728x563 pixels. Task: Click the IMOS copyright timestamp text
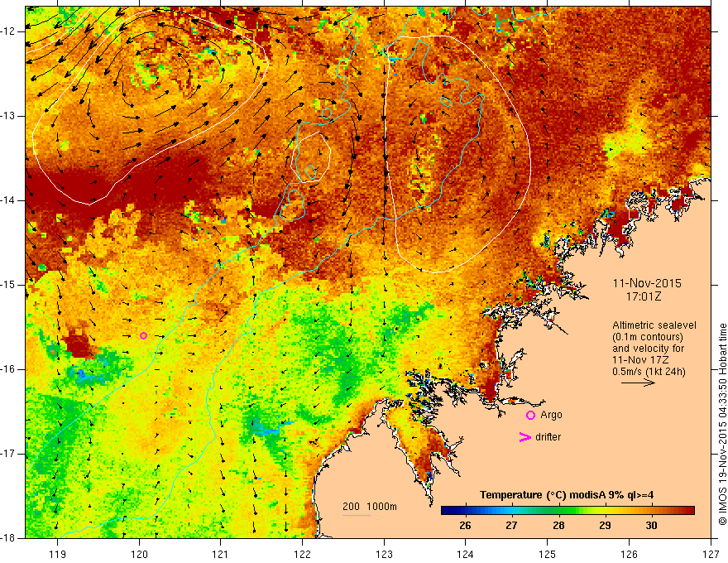(x=722, y=424)
